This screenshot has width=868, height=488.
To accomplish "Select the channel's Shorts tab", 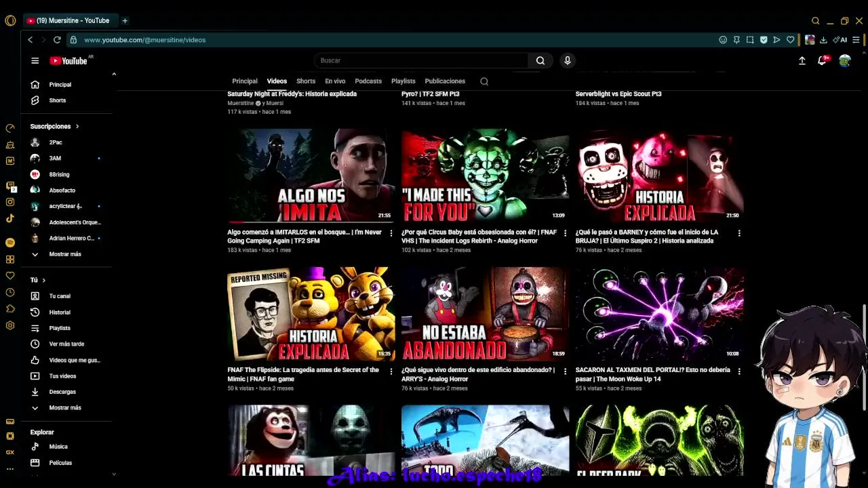I will pos(306,81).
